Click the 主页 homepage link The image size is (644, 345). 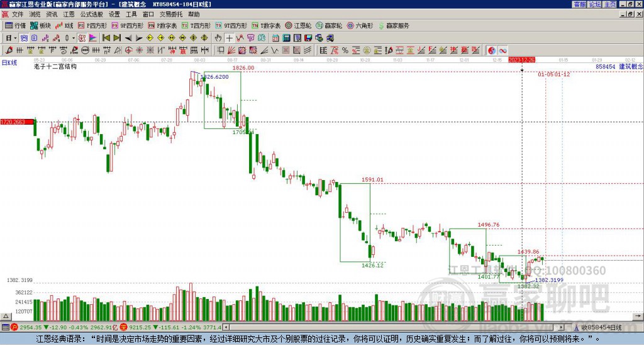(609, 4)
